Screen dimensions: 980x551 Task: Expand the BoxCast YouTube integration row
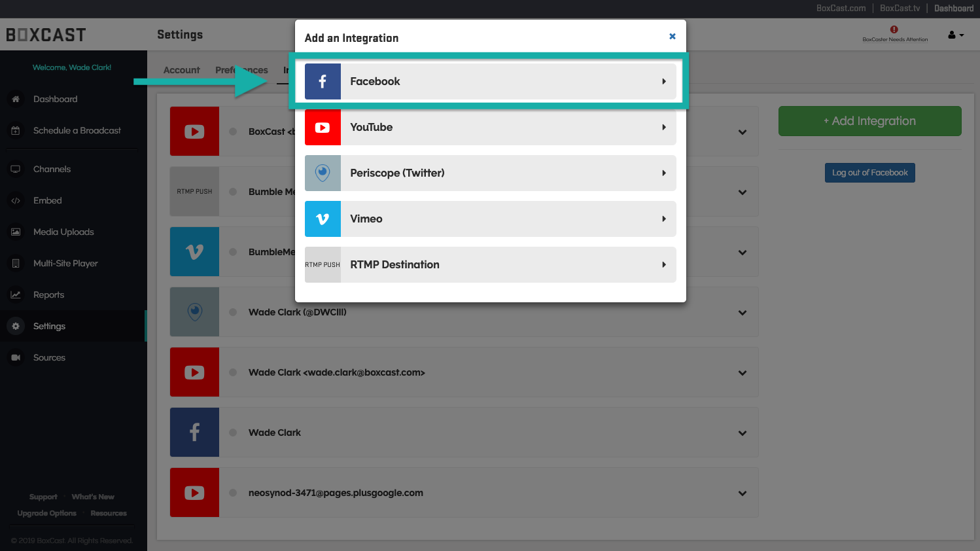(x=743, y=132)
